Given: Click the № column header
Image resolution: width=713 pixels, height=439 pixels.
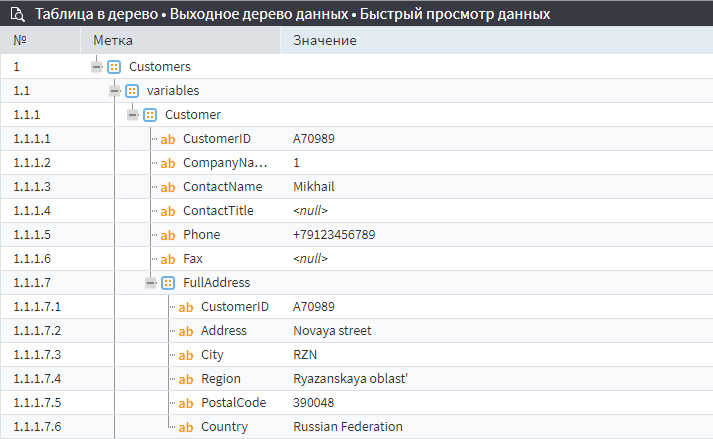Looking at the screenshot, I should tap(20, 41).
